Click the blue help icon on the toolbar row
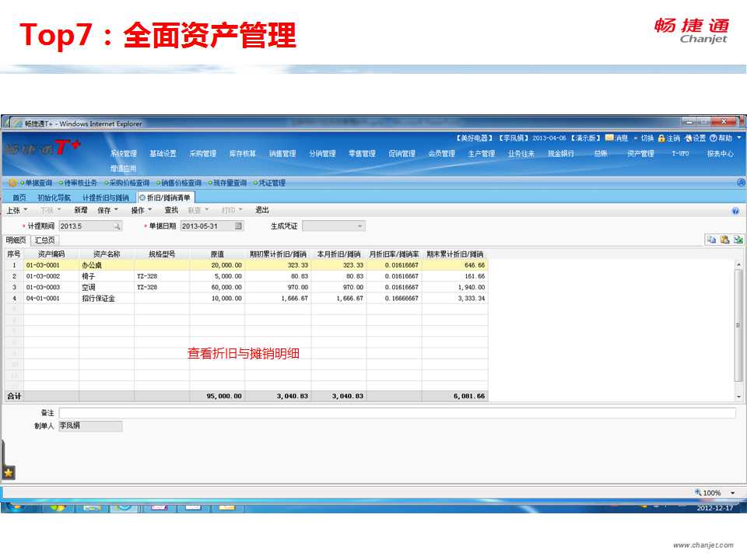Image resolution: width=747 pixels, height=560 pixels. pos(735,211)
